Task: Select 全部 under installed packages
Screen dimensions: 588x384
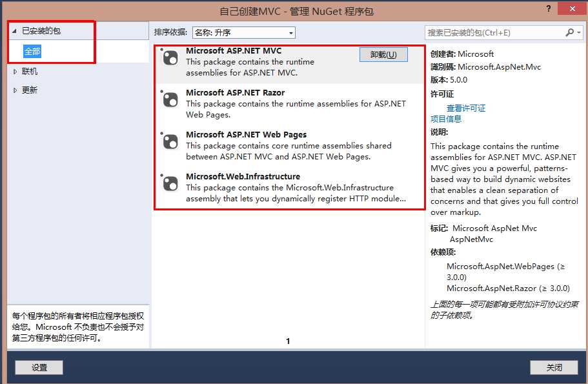Action: tap(32, 52)
